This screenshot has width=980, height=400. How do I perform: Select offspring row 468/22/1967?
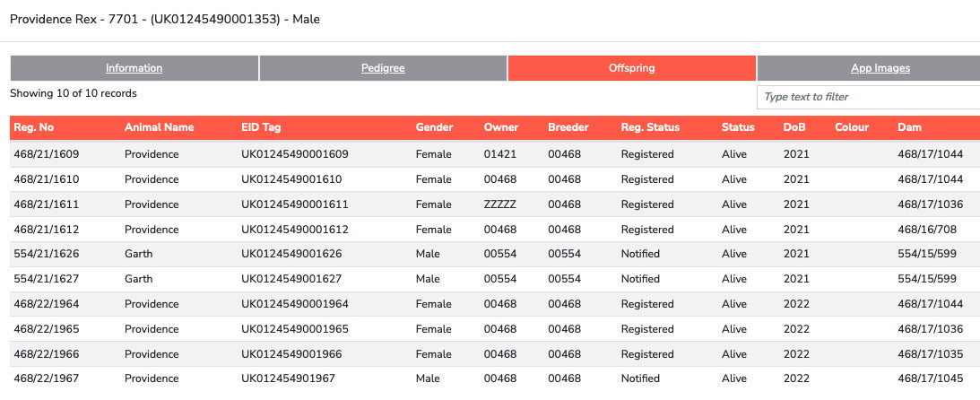[x=495, y=378]
